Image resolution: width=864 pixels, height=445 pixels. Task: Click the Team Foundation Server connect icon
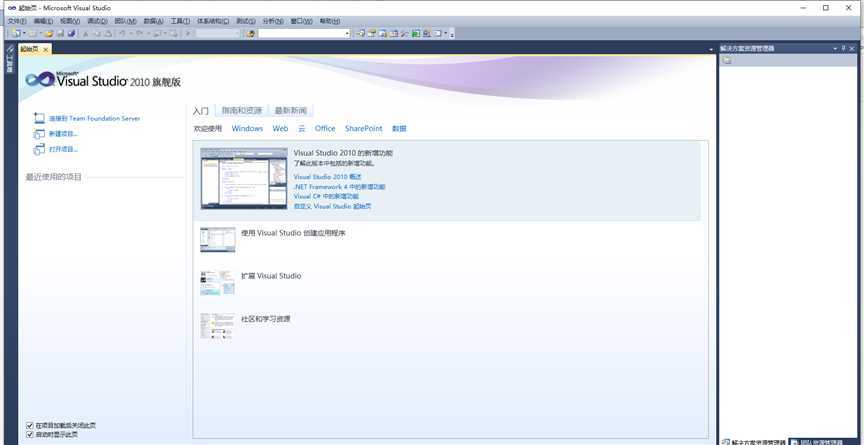pos(39,118)
